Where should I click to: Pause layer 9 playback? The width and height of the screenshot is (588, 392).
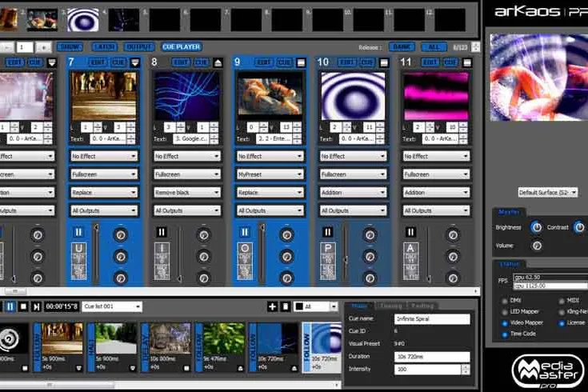coord(245,232)
